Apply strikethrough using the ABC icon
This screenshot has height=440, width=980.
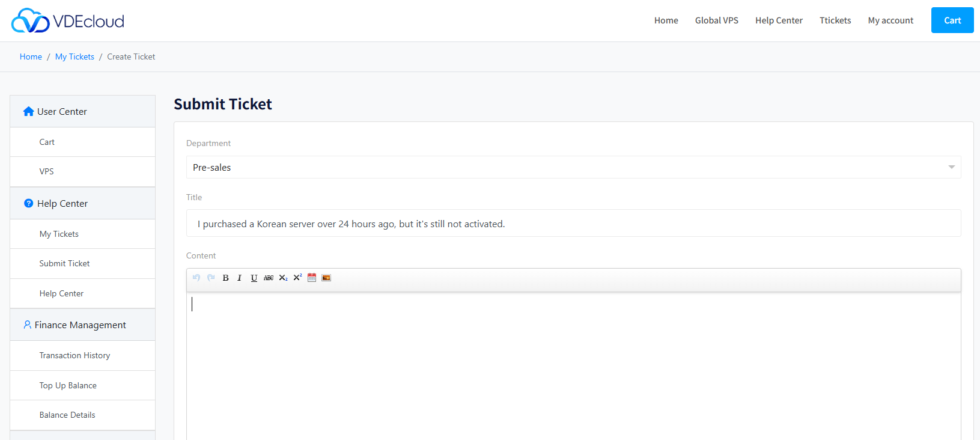[269, 278]
